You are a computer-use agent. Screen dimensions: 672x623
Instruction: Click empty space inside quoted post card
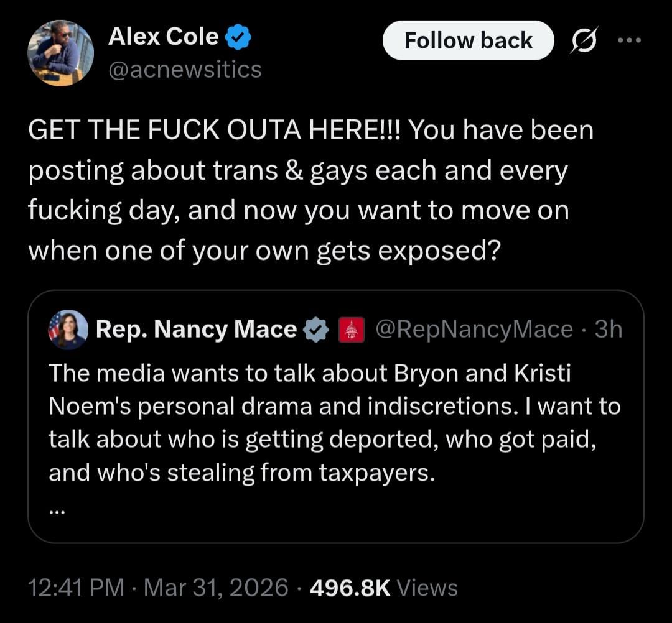click(x=373, y=513)
